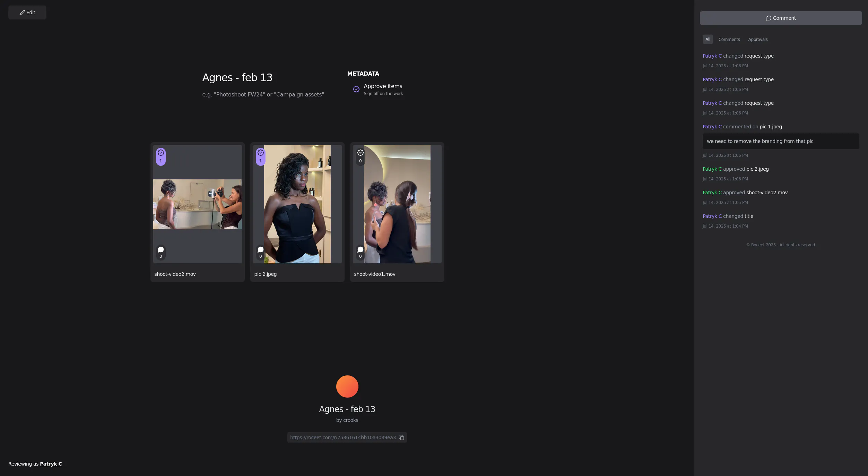Click the Roceet 2025 copyright text
This screenshot has height=476, width=868.
tap(781, 245)
